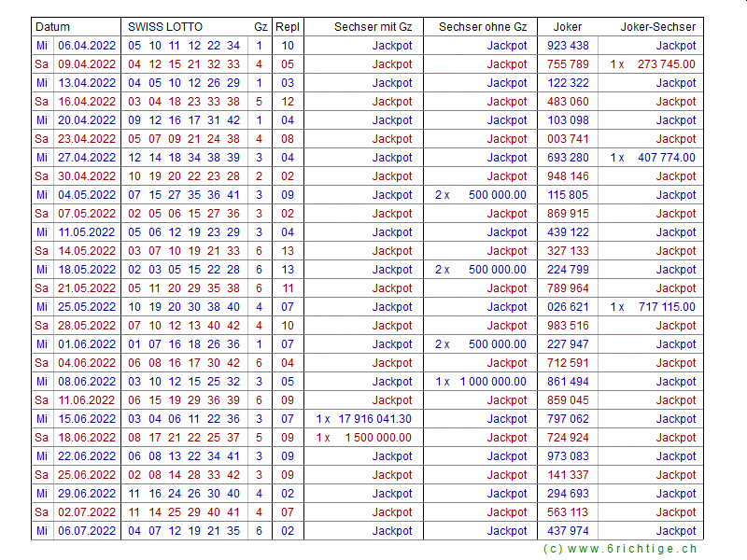Screen dimensions: 747x560
Task: Select the date 30.04.2022 entry
Action: pyautogui.click(x=87, y=176)
